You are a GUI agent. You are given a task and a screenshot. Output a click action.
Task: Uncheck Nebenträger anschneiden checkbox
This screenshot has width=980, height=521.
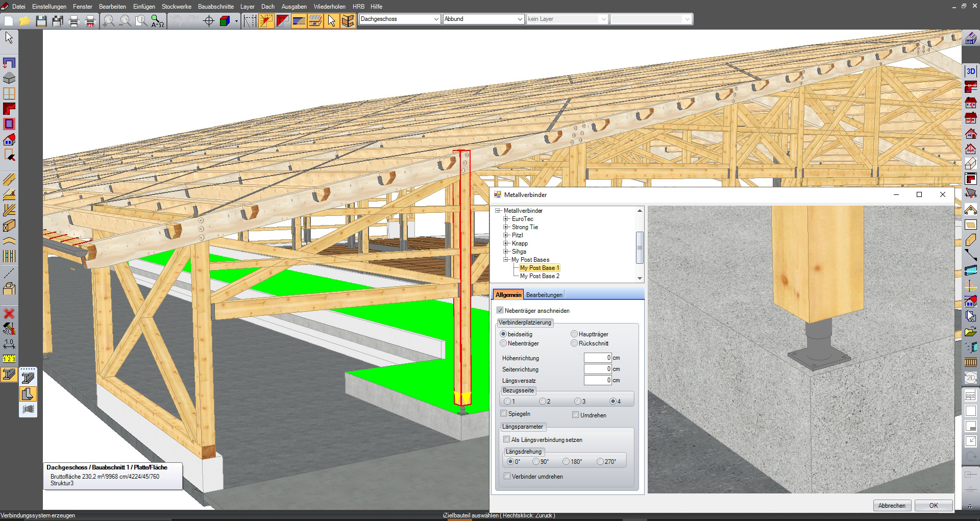click(500, 310)
